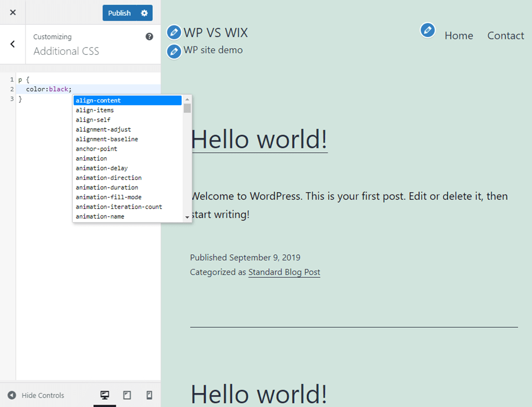Pick anchor-point from autocomplete list
The width and height of the screenshot is (532, 407).
coord(127,149)
